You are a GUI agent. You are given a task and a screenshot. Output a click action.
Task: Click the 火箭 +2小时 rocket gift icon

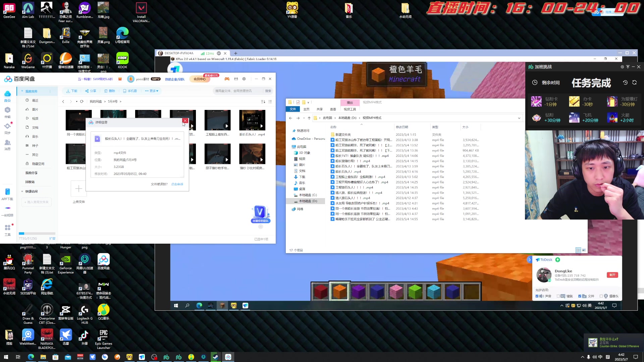[612, 118]
